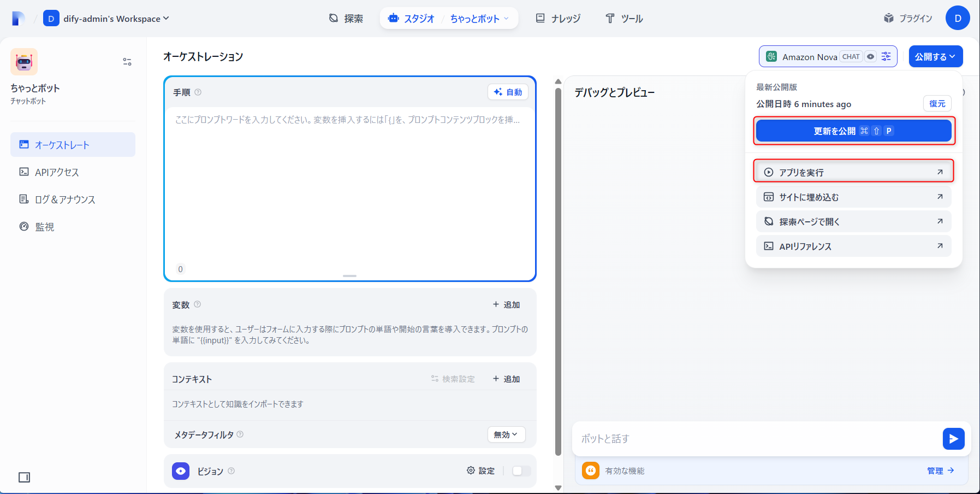Click the scrollbar up arrow

(558, 81)
